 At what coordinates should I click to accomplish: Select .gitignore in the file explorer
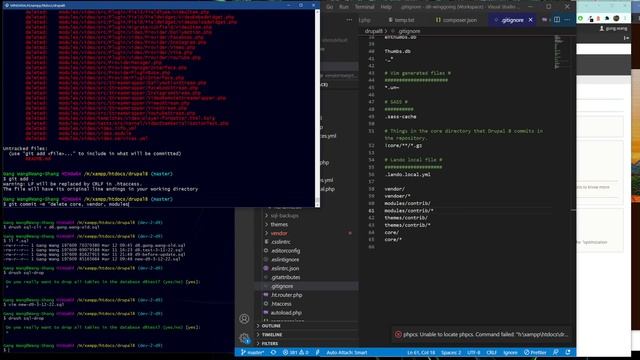(282, 286)
